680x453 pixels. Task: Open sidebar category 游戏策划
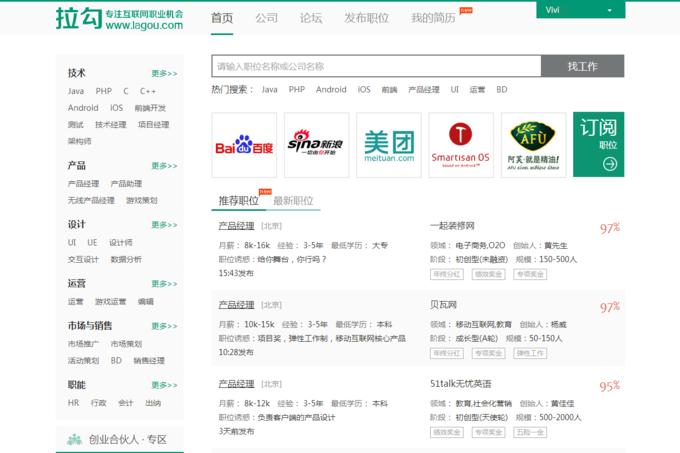coord(142,200)
